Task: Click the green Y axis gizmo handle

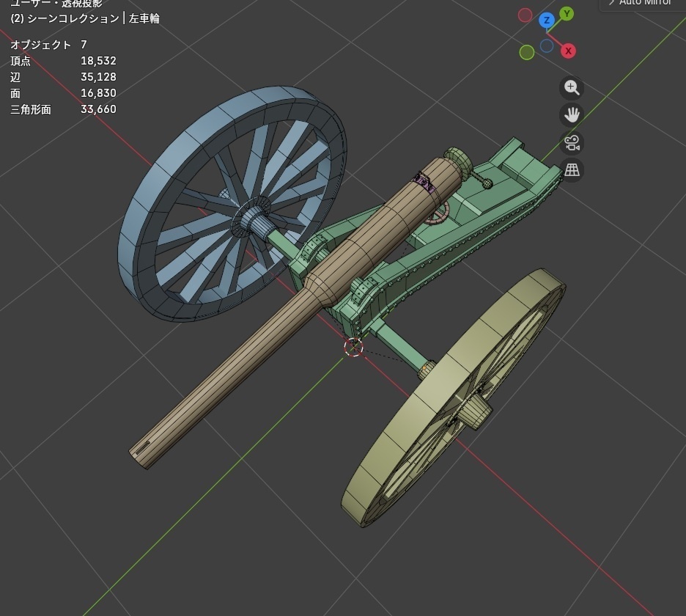Action: 567,14
